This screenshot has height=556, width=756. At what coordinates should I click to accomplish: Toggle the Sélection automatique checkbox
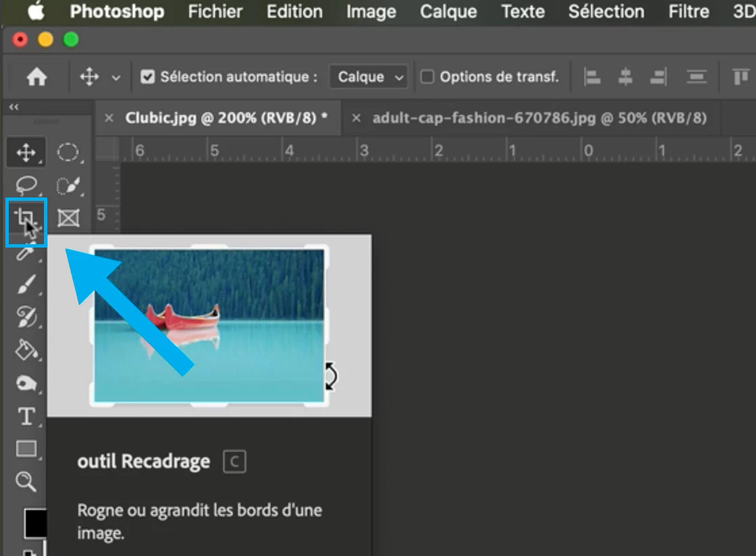pos(147,76)
